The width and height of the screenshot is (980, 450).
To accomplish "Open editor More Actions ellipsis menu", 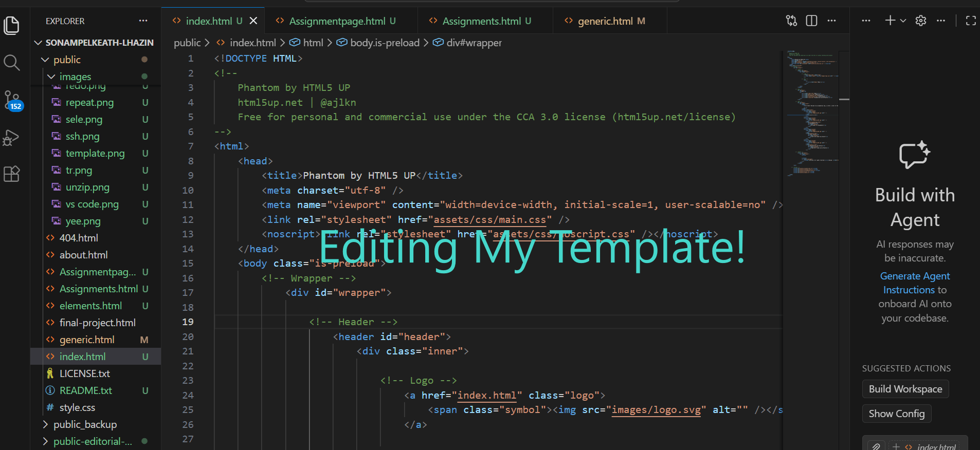I will click(832, 21).
